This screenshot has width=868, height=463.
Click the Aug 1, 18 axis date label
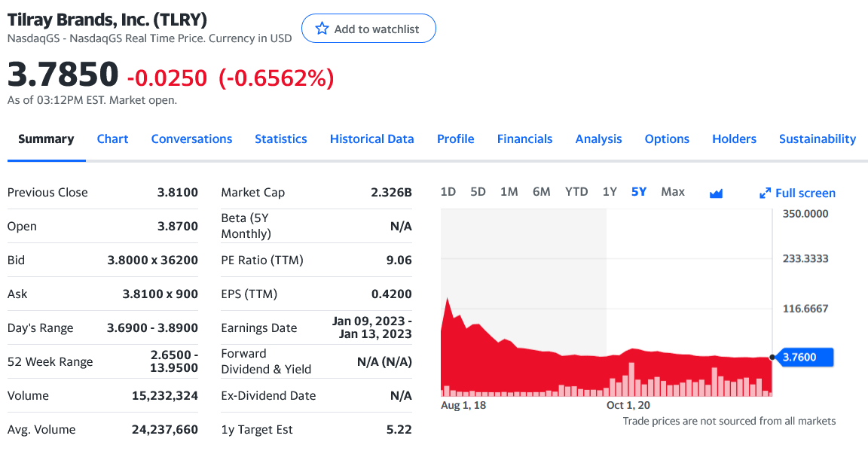[463, 406]
